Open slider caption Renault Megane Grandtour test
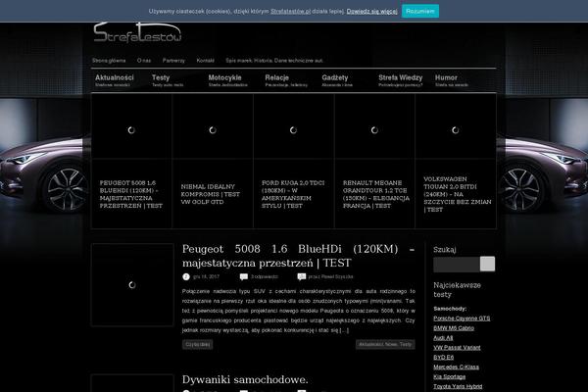This screenshot has width=588, height=392. 376,194
